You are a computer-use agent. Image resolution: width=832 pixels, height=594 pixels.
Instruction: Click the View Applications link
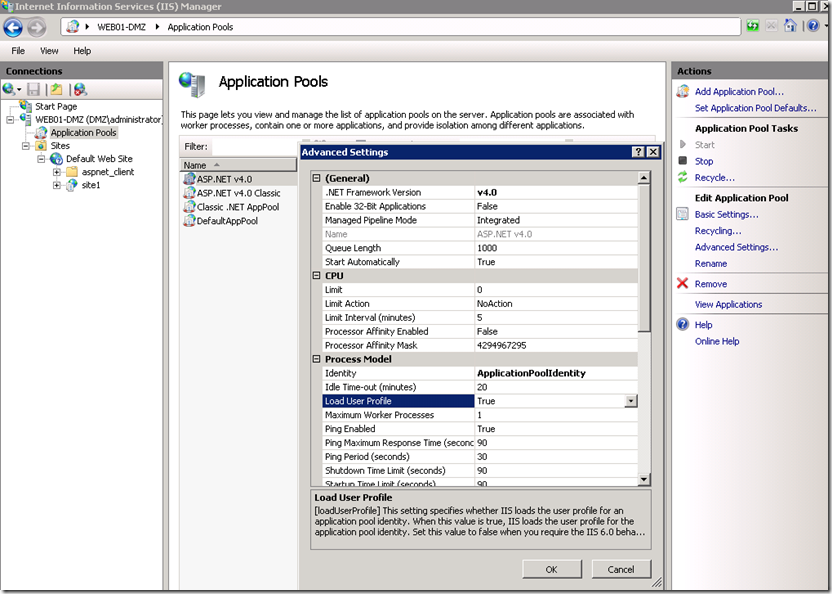[729, 304]
